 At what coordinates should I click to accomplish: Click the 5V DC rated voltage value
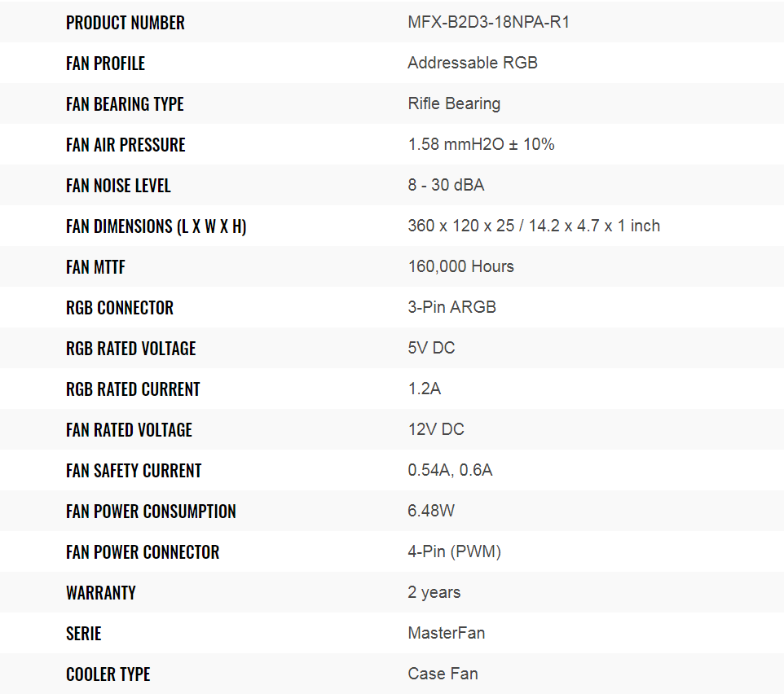click(x=431, y=349)
